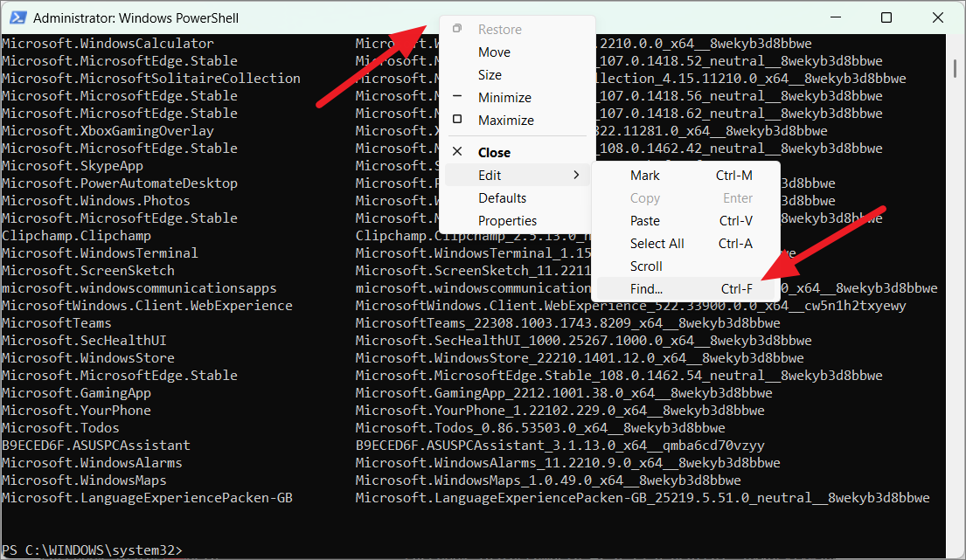
Task: Select the bold Close entry in the menu
Action: pos(518,153)
